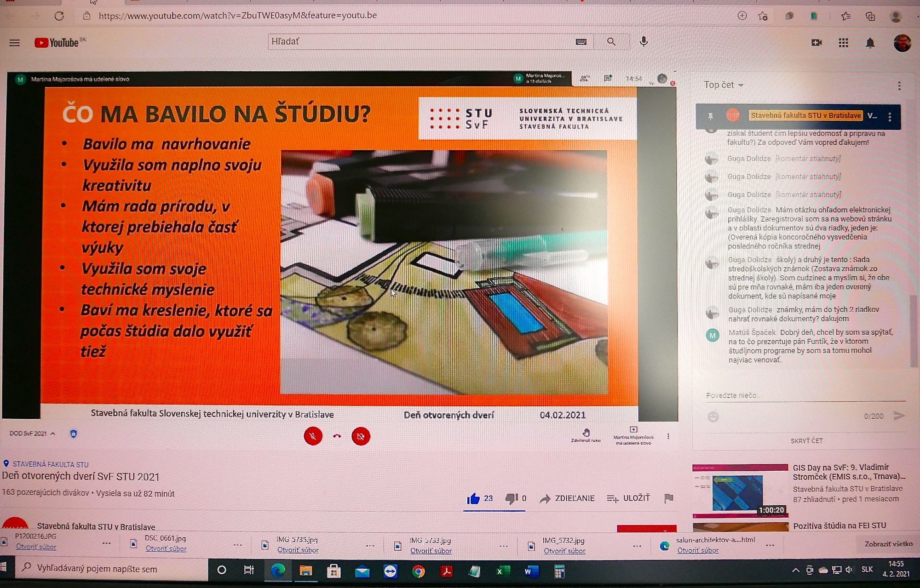Hide chat via SKRYŤ ČET
The width and height of the screenshot is (920, 588).
806,440
